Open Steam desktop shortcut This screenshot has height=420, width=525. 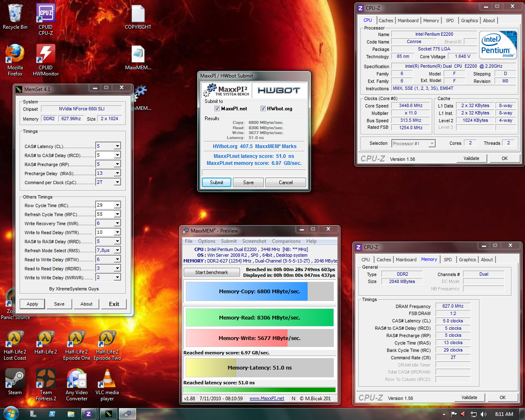pyautogui.click(x=15, y=382)
